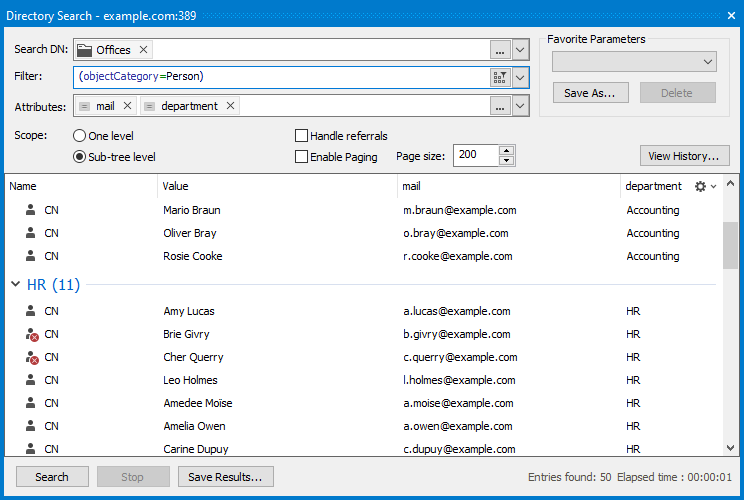
Task: Open the Search DN browse ellipsis button
Action: click(x=500, y=50)
